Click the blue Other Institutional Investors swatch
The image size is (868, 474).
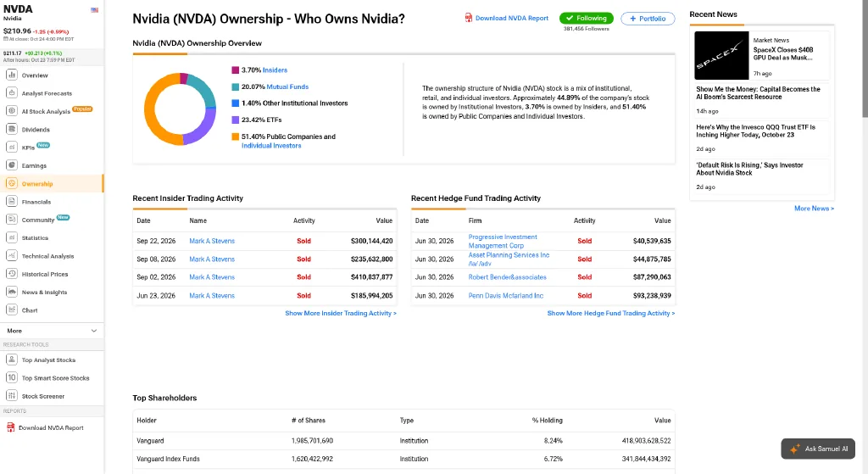(236, 103)
